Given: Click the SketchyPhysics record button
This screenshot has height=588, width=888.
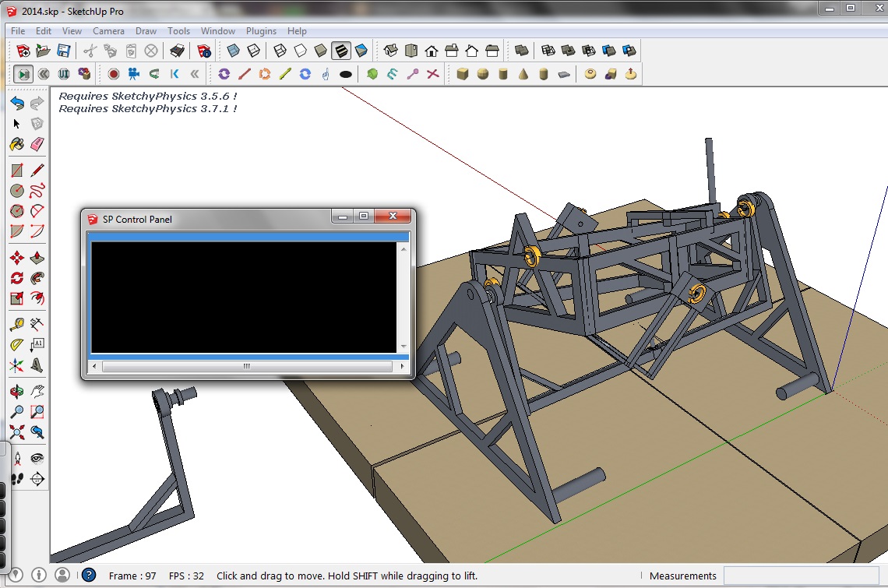Looking at the screenshot, I should coord(114,74).
